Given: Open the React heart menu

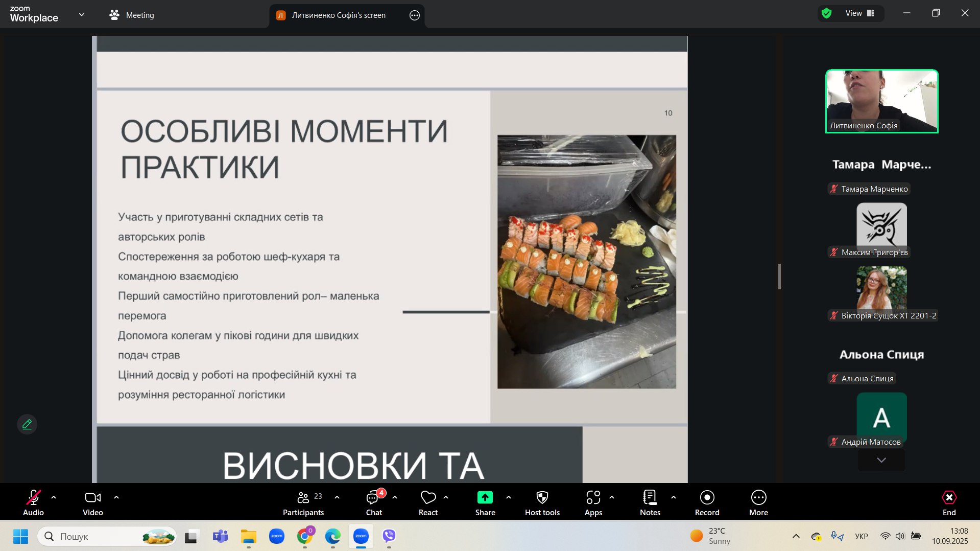Looking at the screenshot, I should pyautogui.click(x=428, y=502).
